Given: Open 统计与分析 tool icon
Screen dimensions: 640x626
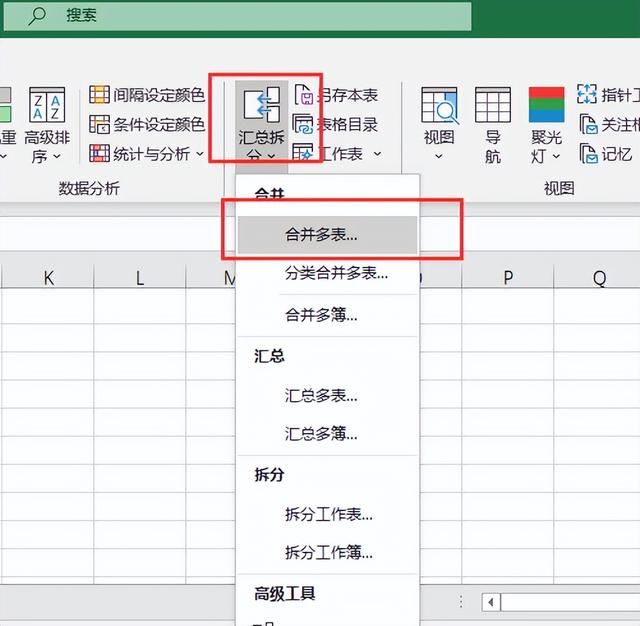Looking at the screenshot, I should [99, 153].
